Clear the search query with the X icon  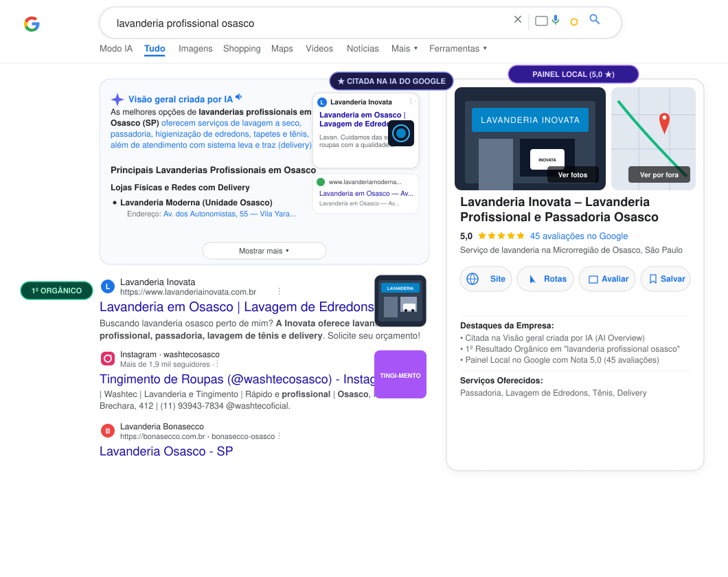pyautogui.click(x=518, y=19)
